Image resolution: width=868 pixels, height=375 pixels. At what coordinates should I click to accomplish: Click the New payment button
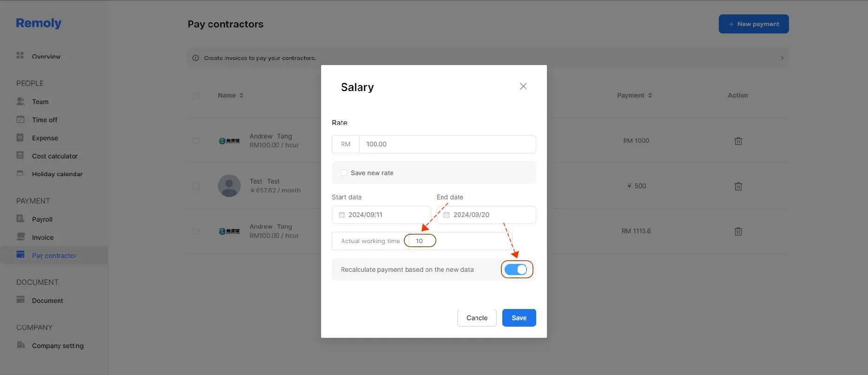(754, 24)
